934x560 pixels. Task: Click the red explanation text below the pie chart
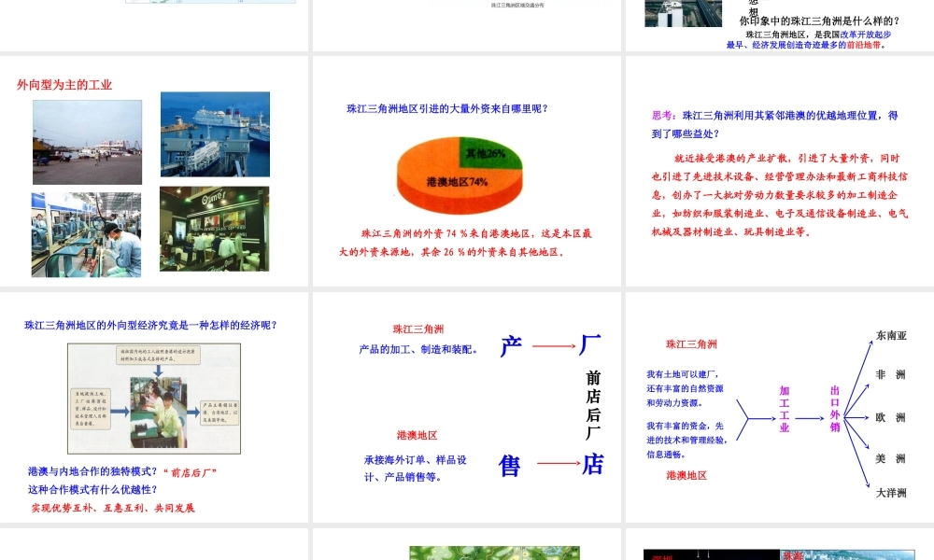(465, 243)
